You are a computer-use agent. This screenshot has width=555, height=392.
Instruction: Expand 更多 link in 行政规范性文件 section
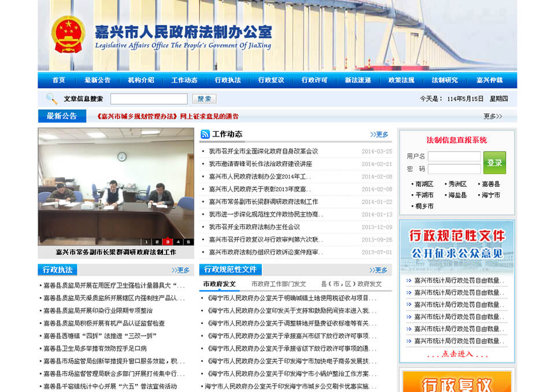click(378, 270)
